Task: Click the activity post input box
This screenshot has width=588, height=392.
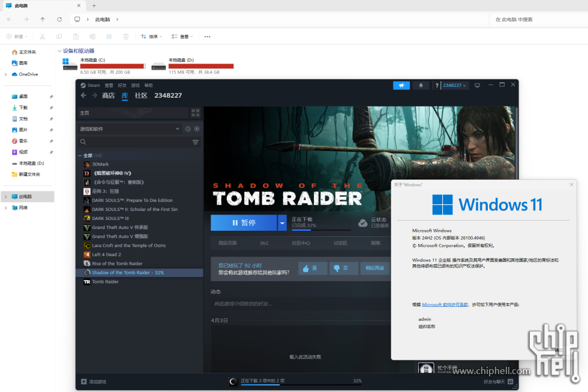Action: 300,304
